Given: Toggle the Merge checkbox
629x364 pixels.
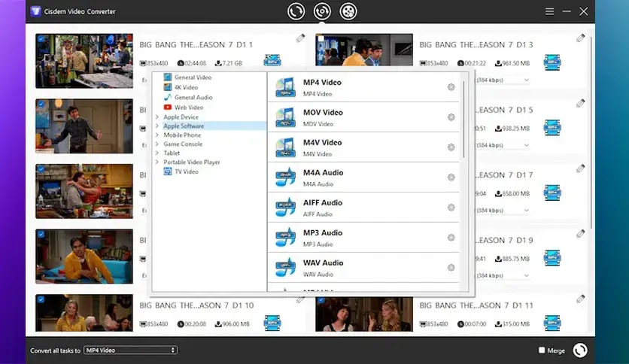Looking at the screenshot, I should click(542, 350).
